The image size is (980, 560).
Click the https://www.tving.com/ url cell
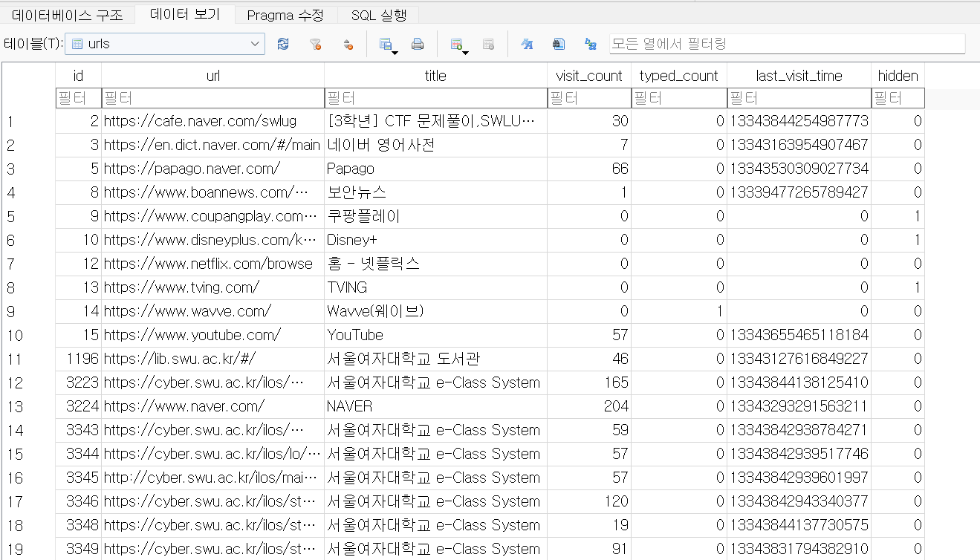(212, 287)
